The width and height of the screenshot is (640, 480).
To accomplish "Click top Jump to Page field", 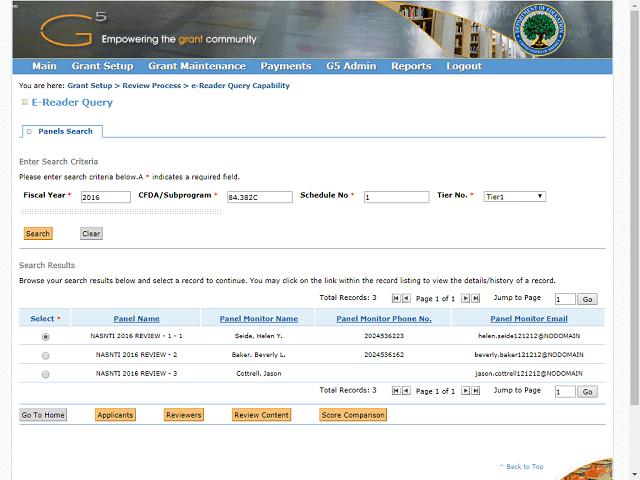I will (565, 299).
